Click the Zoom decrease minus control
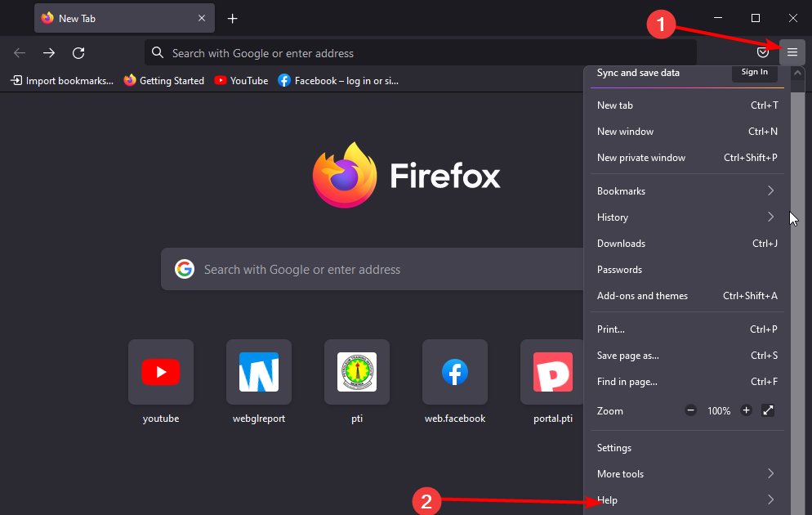Image resolution: width=812 pixels, height=515 pixels. coord(690,410)
